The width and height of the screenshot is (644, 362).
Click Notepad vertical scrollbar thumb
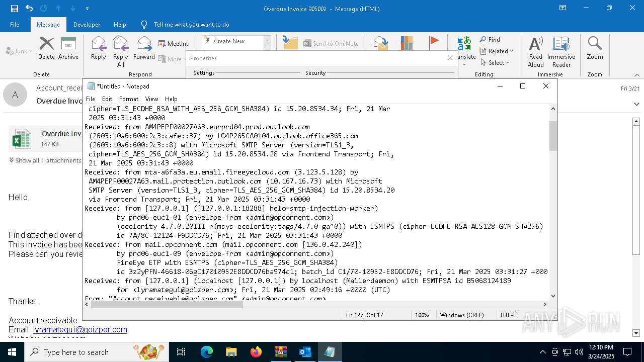click(553, 136)
